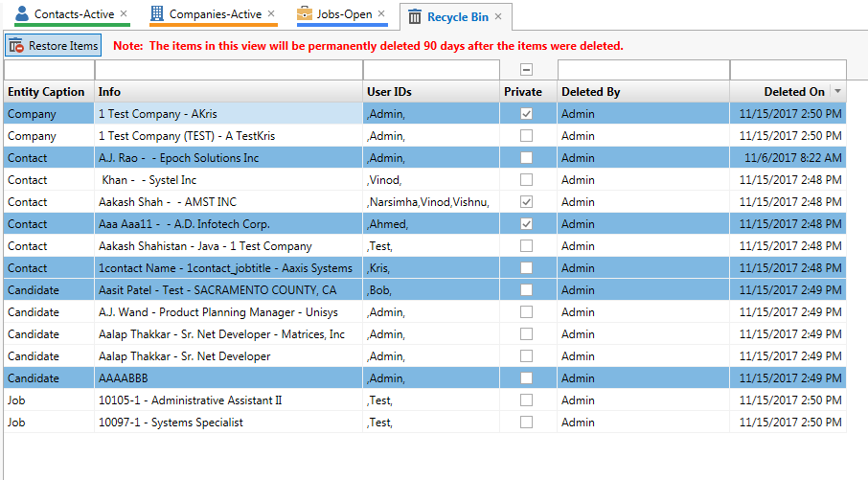Image resolution: width=868 pixels, height=480 pixels.
Task: Click the Contacts-Active person icon
Action: point(22,13)
